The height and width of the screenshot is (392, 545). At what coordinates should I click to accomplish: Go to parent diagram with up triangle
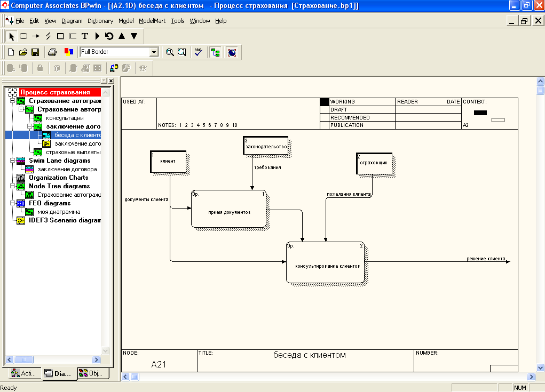coord(122,36)
